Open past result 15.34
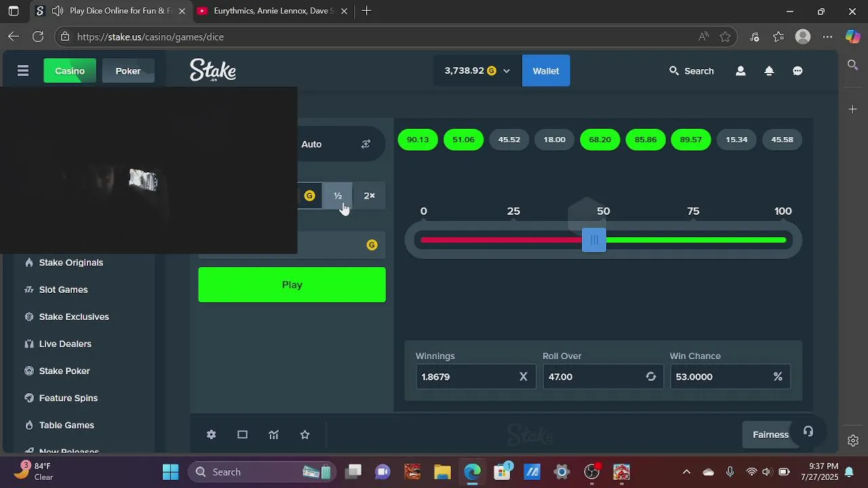Image resolution: width=868 pixels, height=488 pixels. 736,140
